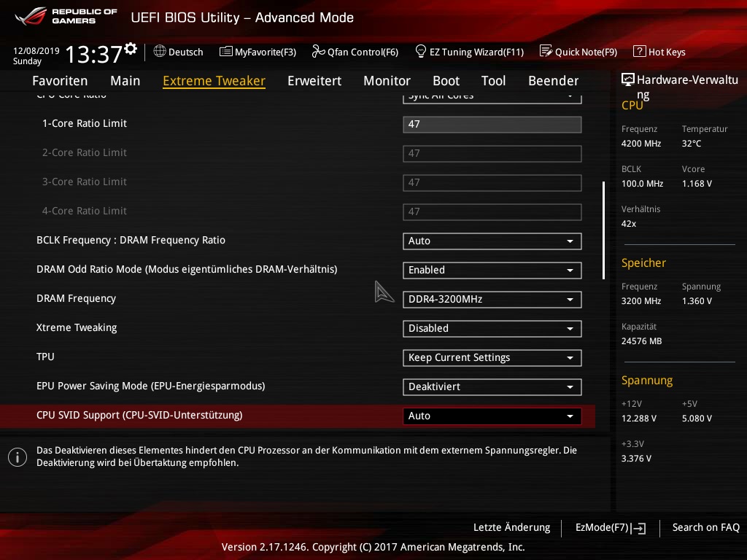Image resolution: width=747 pixels, height=560 pixels.
Task: Select the 1-Core Ratio Limit label
Action: (85, 123)
